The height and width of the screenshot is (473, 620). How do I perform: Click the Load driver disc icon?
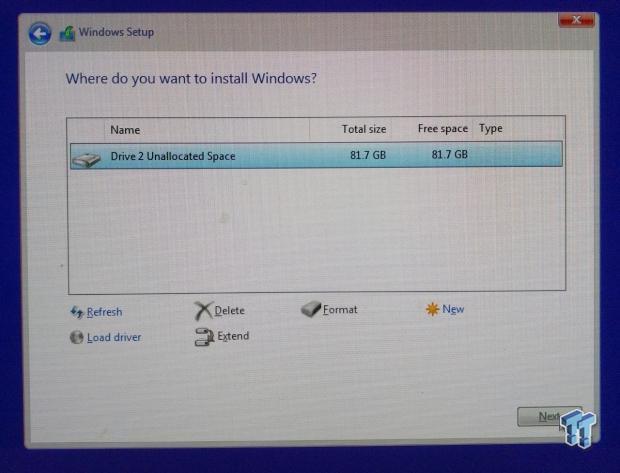tap(76, 337)
